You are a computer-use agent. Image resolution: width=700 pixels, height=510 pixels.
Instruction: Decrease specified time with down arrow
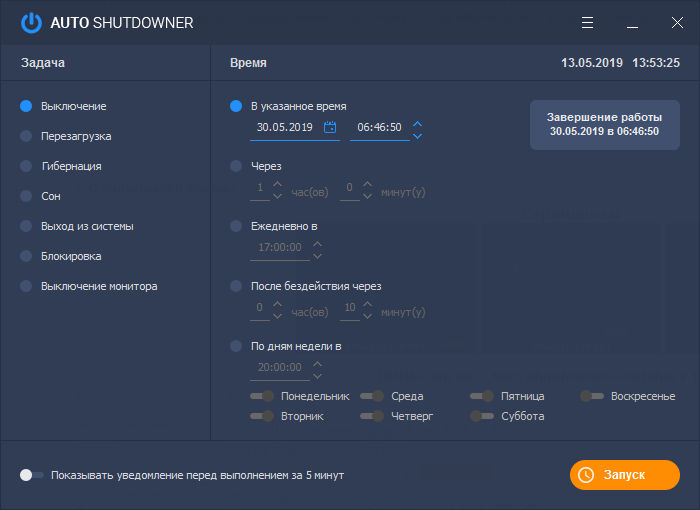(417, 134)
